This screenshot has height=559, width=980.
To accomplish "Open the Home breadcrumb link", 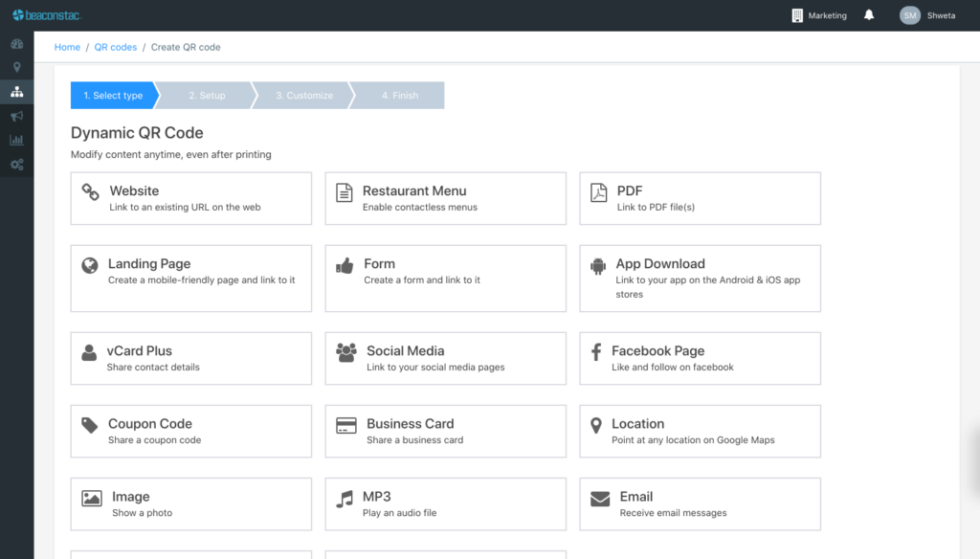I will point(68,47).
